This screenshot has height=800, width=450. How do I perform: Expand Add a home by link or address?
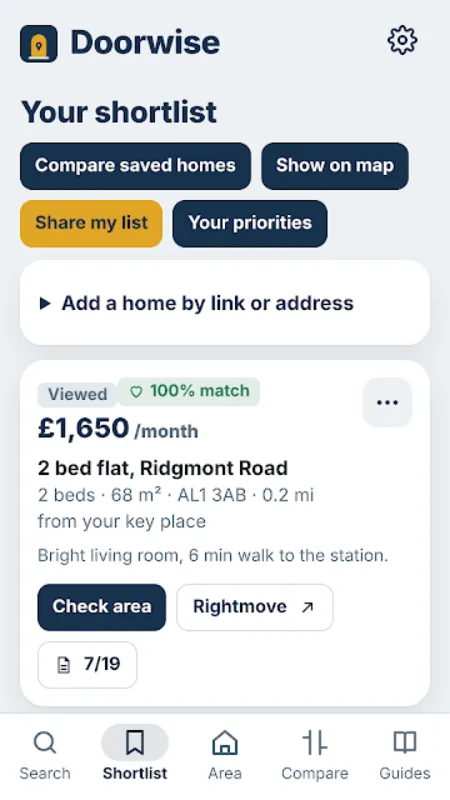click(x=225, y=303)
